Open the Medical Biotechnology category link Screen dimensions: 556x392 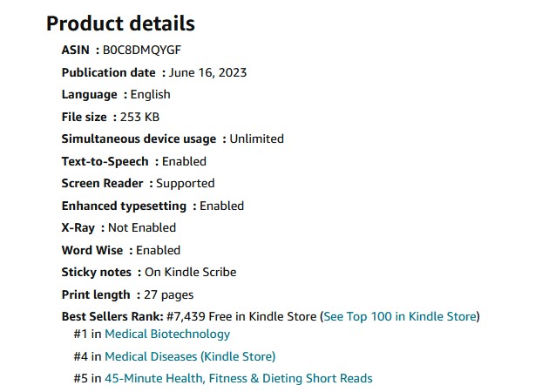click(167, 334)
